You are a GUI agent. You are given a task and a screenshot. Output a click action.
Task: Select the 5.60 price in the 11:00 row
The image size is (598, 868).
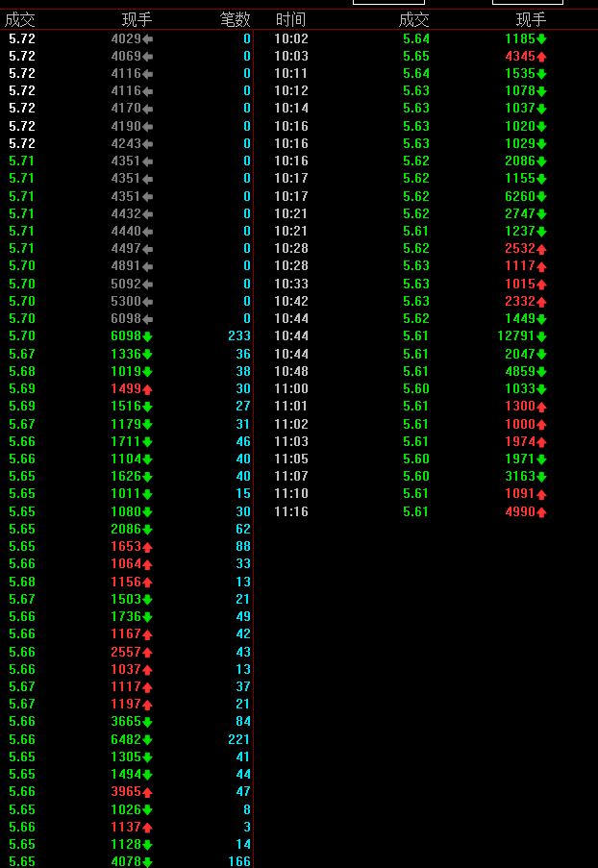coord(416,388)
